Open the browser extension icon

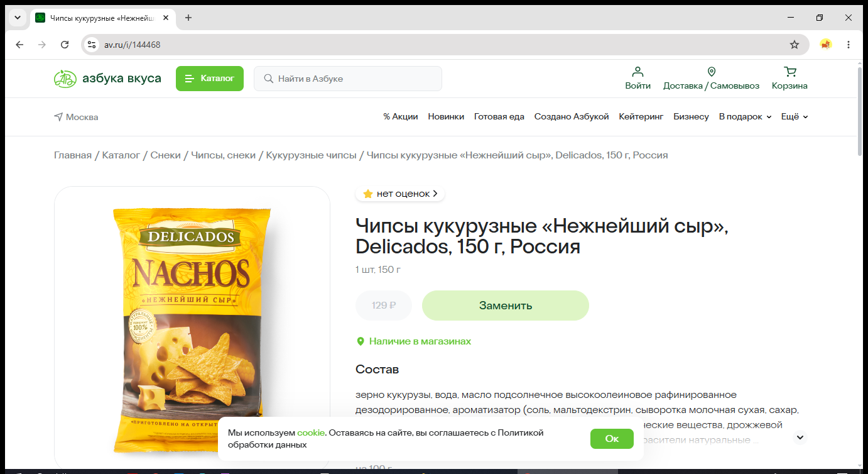[826, 45]
